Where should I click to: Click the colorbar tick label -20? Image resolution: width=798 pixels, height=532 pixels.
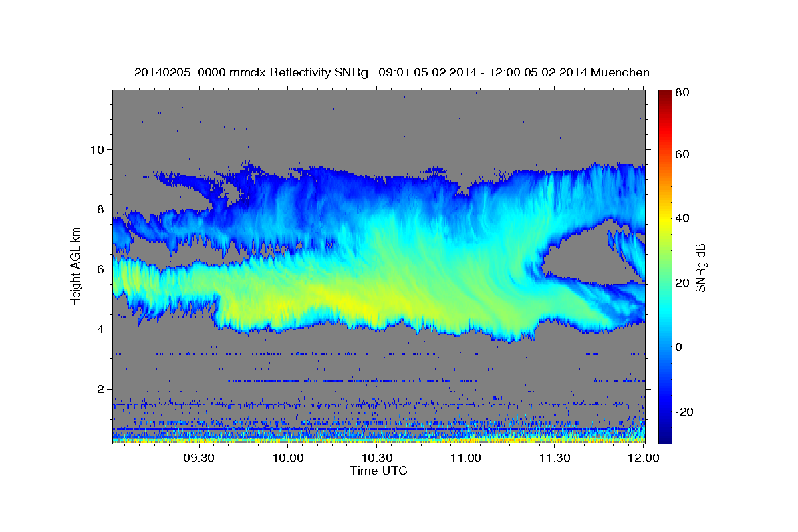pos(684,412)
